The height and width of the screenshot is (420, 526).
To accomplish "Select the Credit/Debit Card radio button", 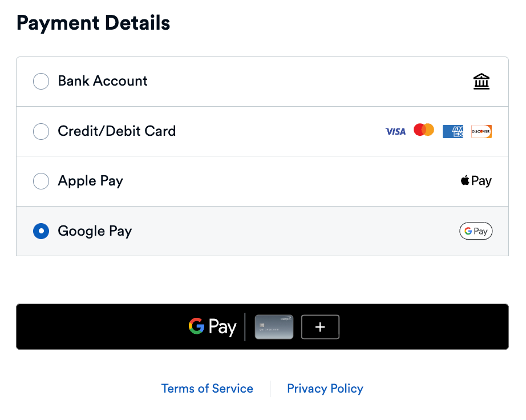I will [x=41, y=132].
